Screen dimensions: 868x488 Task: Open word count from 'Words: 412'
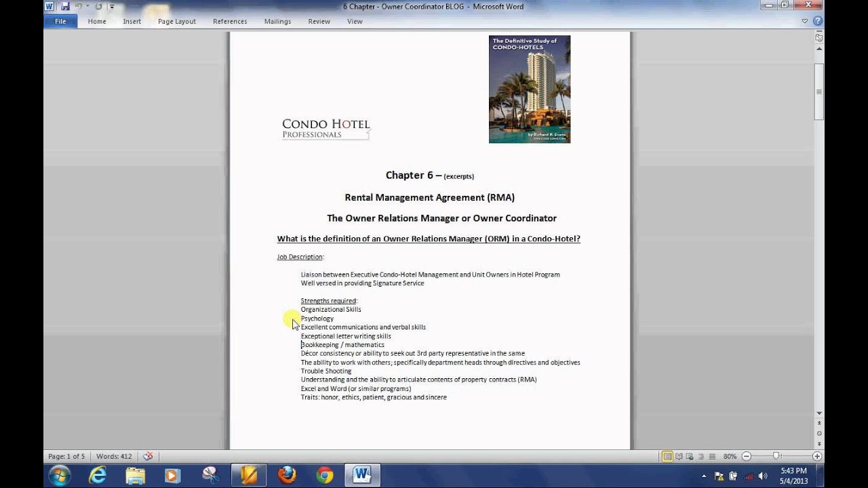click(x=114, y=456)
